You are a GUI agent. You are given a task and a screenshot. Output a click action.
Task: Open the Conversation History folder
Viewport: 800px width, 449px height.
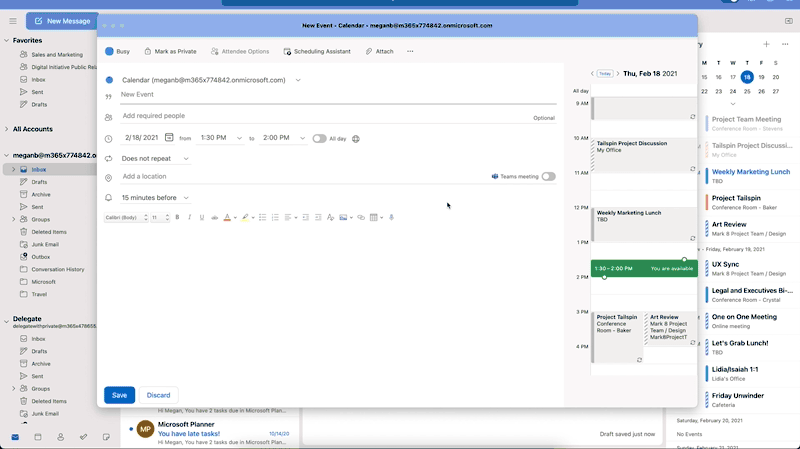58,269
